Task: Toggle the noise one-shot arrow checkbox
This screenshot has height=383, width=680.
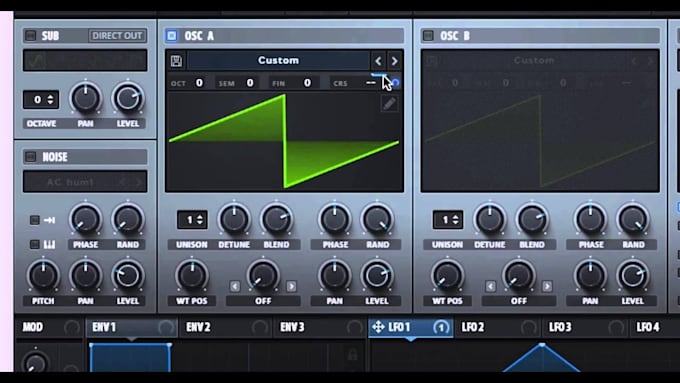Action: pos(34,220)
